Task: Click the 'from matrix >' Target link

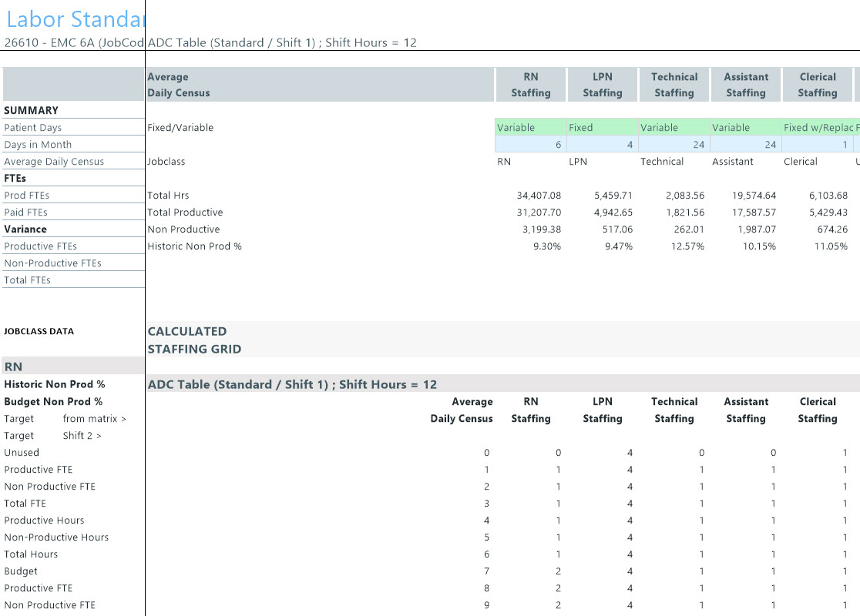Action: (94, 419)
